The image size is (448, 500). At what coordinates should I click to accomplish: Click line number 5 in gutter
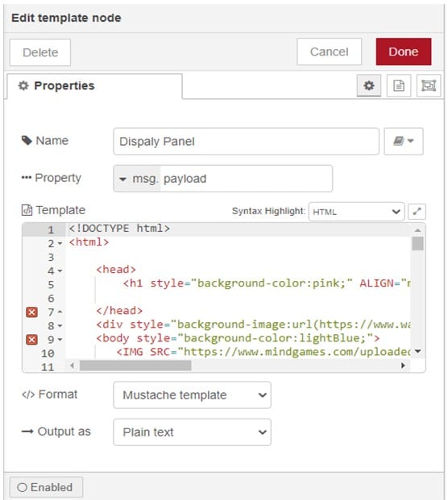[51, 285]
